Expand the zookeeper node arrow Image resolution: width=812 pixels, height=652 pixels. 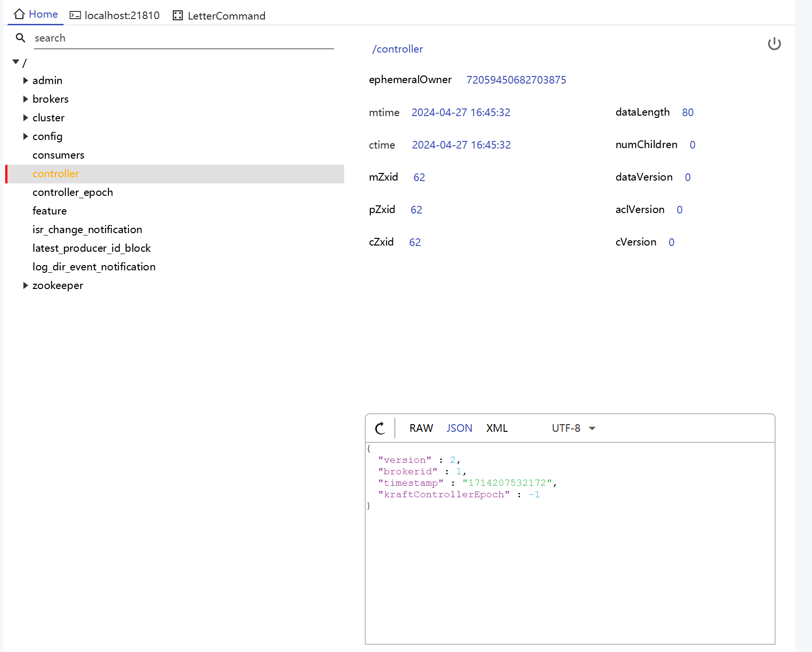coord(25,285)
